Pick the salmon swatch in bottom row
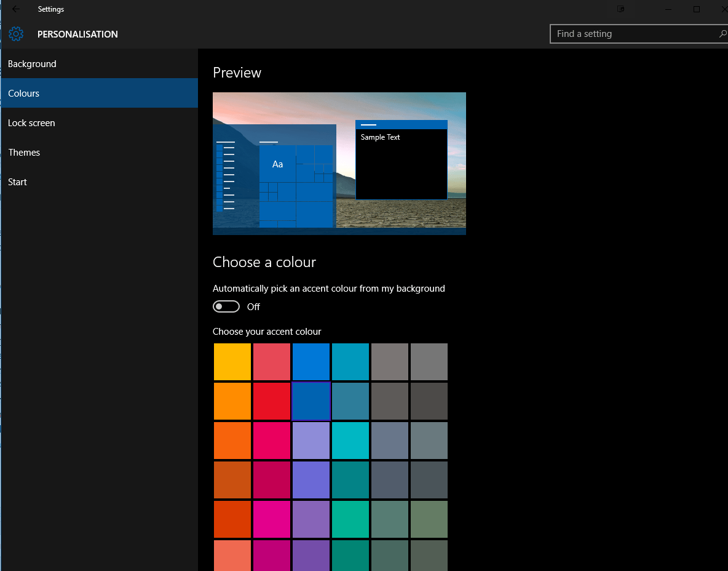This screenshot has height=571, width=728. point(232,556)
